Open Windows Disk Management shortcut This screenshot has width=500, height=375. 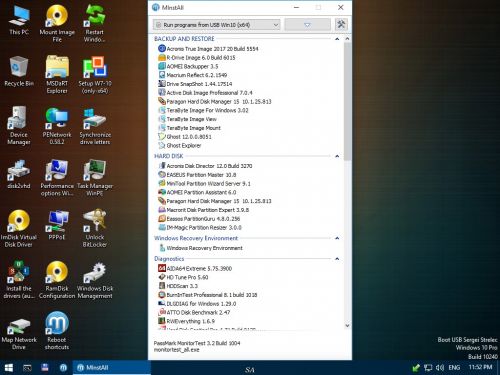pos(95,280)
